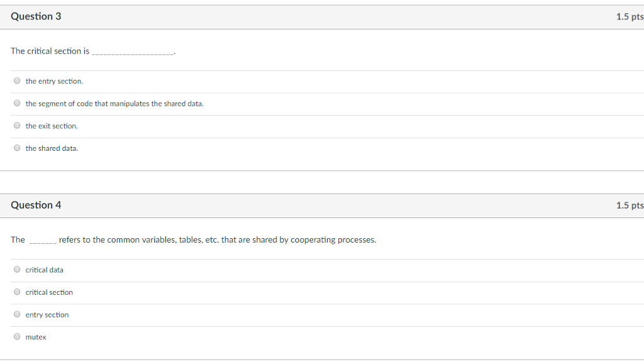The image size is (644, 362).
Task: Click the 'Question 4' heading text
Action: 36,206
